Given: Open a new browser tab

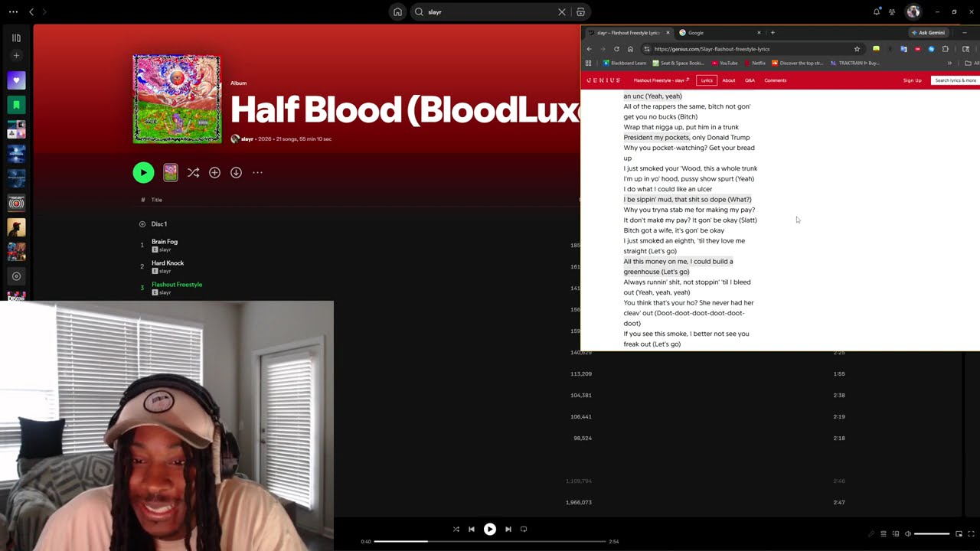Looking at the screenshot, I should [x=773, y=33].
